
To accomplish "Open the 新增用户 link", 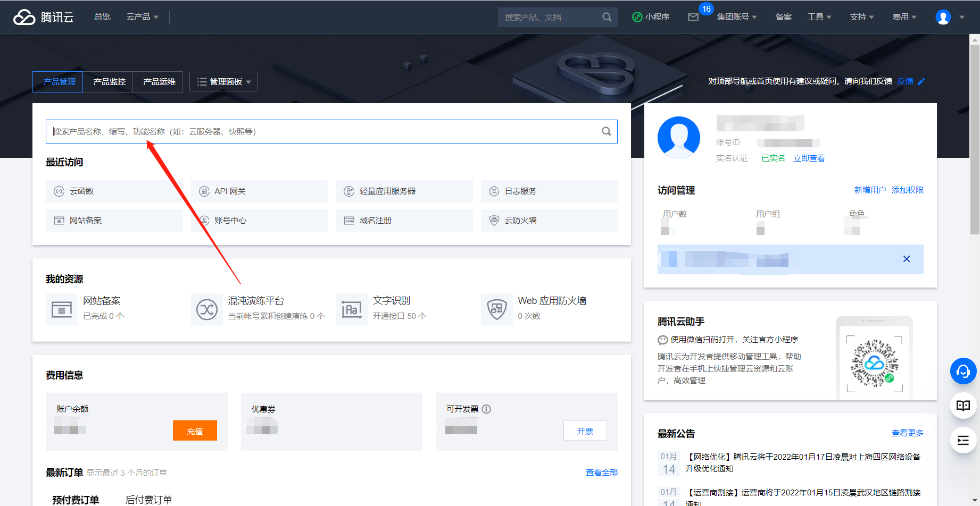I will [x=870, y=190].
